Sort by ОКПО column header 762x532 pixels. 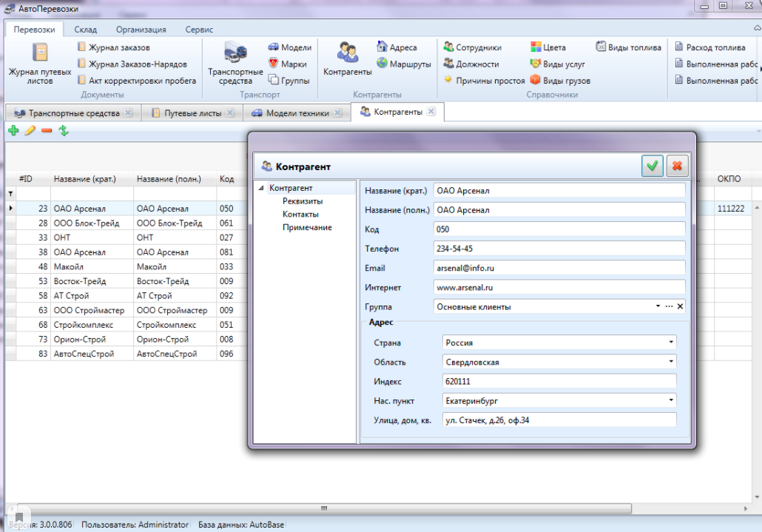pyautogui.click(x=733, y=179)
